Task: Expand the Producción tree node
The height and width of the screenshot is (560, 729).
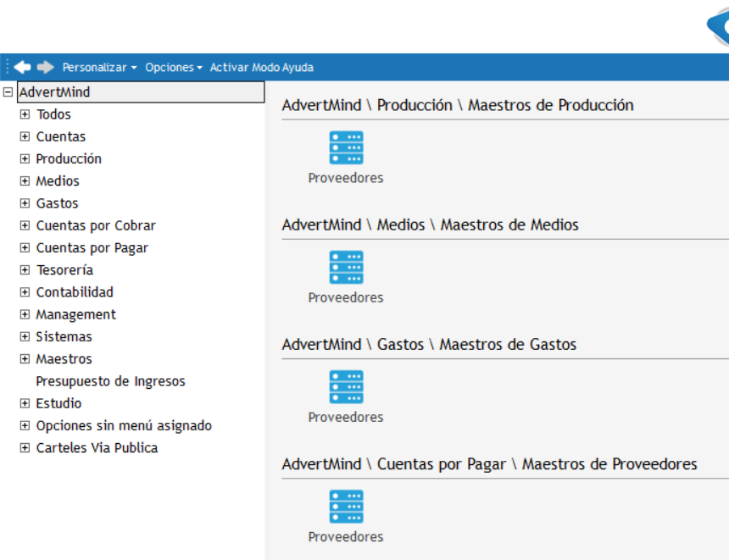Action: click(25, 159)
